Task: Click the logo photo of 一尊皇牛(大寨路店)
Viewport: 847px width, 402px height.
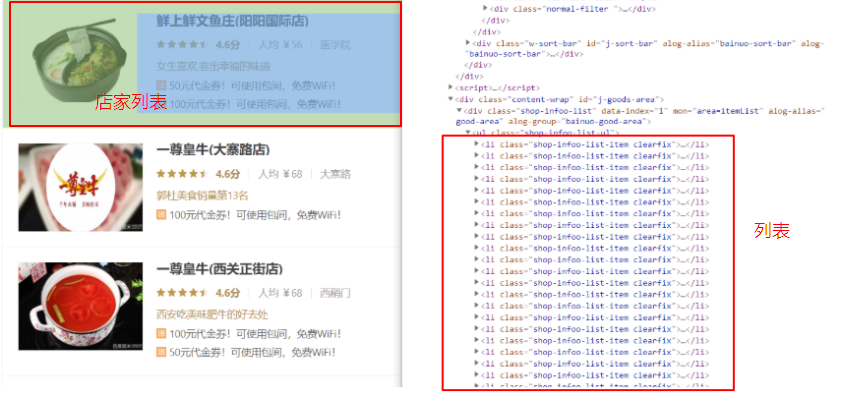Action: click(x=80, y=187)
